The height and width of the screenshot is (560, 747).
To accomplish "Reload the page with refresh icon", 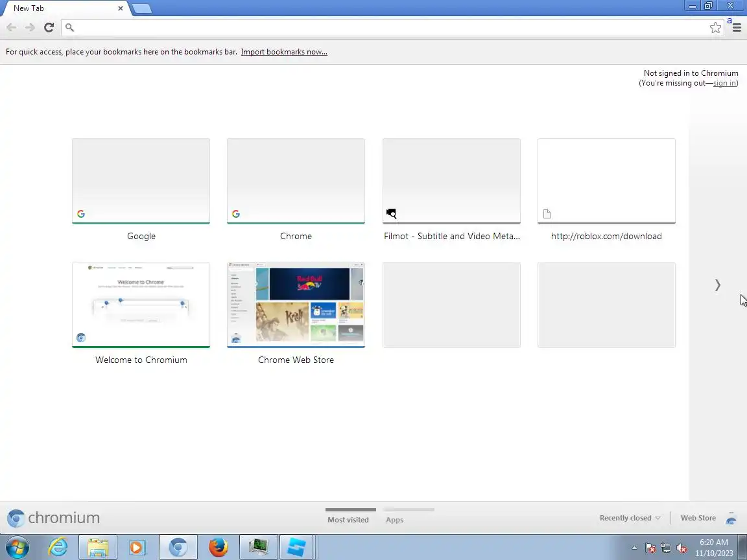I will pyautogui.click(x=49, y=28).
